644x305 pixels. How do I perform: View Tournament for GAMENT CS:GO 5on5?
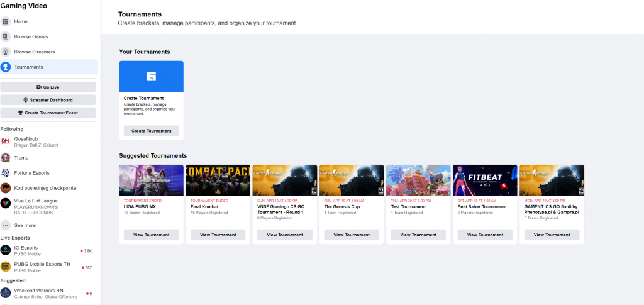tap(552, 235)
